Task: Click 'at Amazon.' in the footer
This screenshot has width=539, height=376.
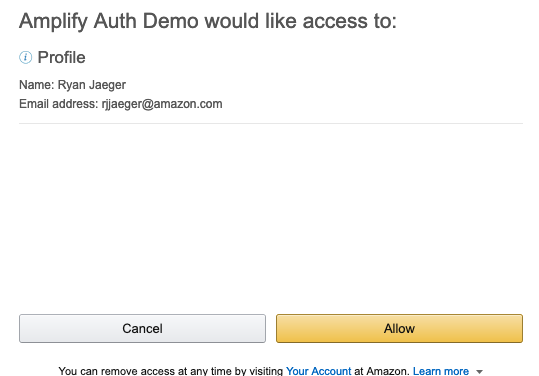Action: coord(382,371)
